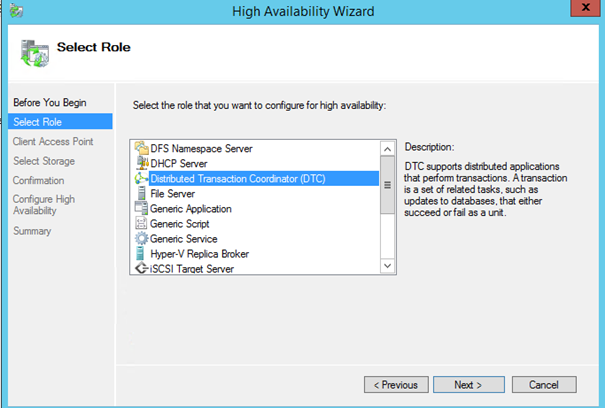605x408 pixels.
Task: Click the Hyper-V Replica Broker icon
Action: (x=141, y=254)
